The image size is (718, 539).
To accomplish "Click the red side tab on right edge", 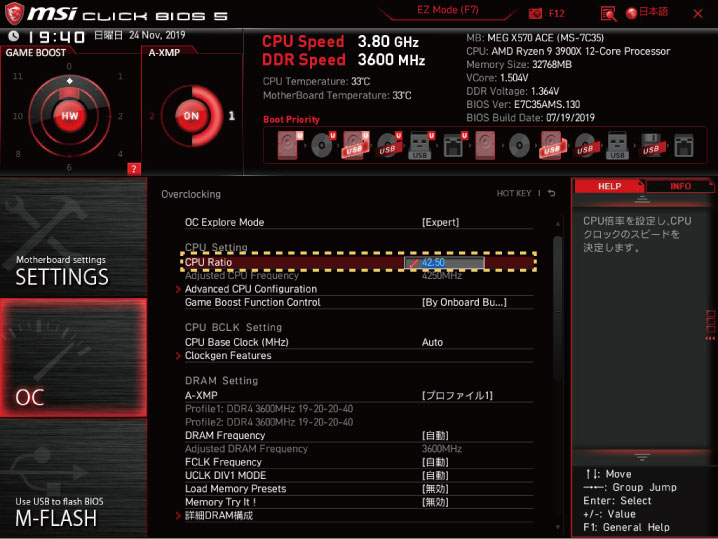I will 710,324.
